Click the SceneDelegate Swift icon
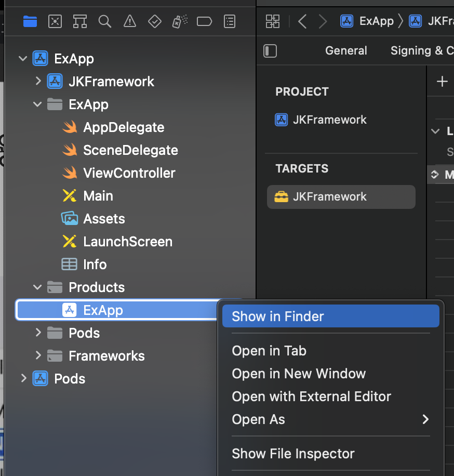This screenshot has height=476, width=454. (70, 150)
